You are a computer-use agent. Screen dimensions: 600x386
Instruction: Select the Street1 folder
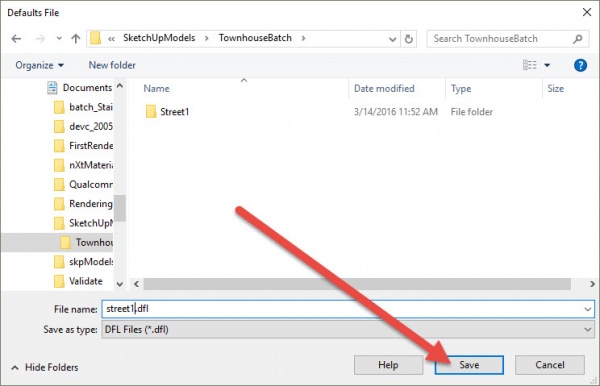174,112
